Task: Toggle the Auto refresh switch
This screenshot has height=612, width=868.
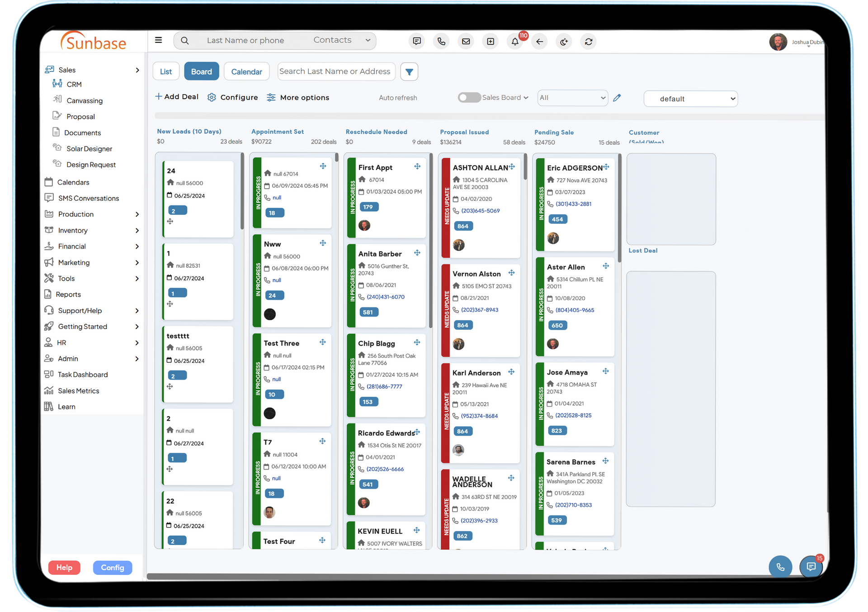Action: (x=468, y=97)
